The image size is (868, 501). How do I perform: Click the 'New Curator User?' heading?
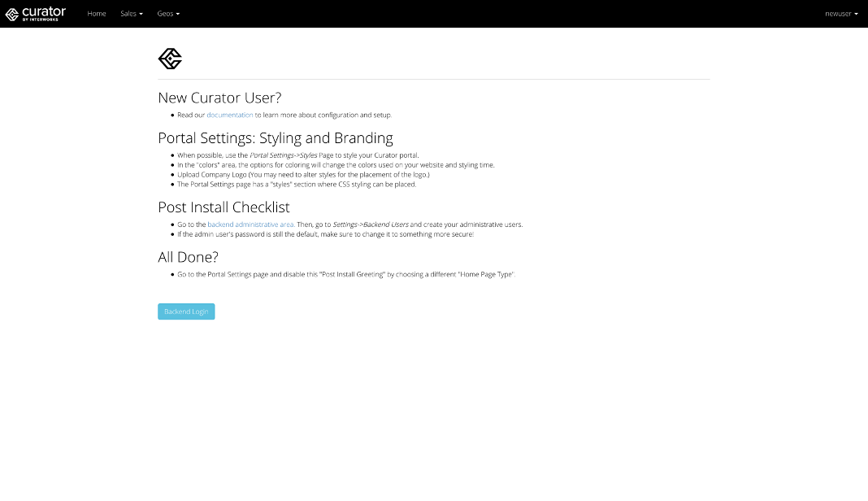point(219,98)
